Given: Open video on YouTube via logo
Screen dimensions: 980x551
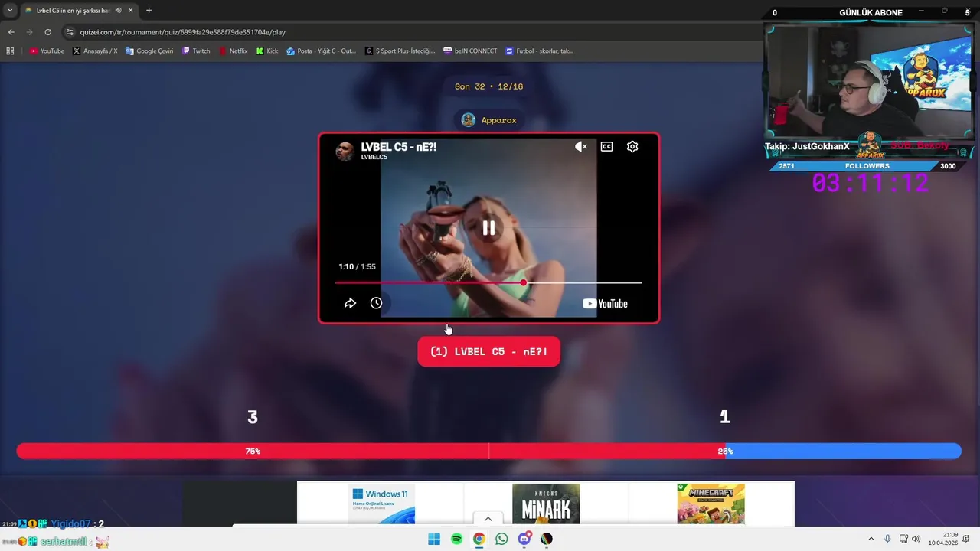Looking at the screenshot, I should click(605, 304).
